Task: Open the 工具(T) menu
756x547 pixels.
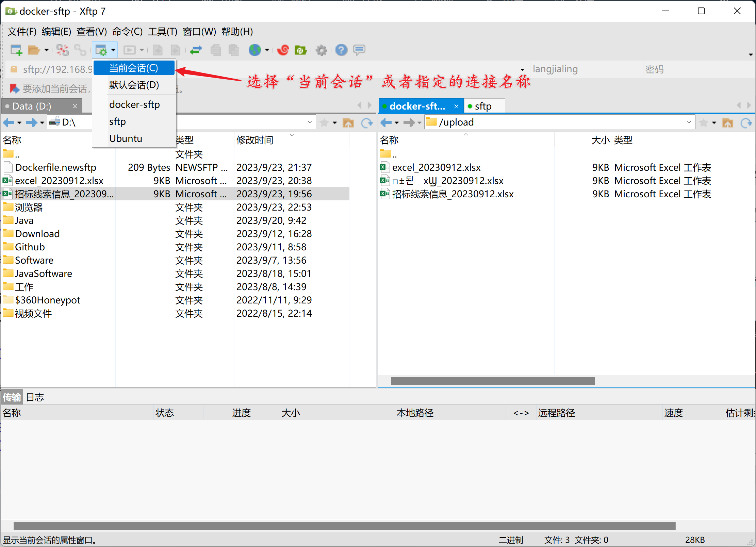Action: click(x=163, y=32)
